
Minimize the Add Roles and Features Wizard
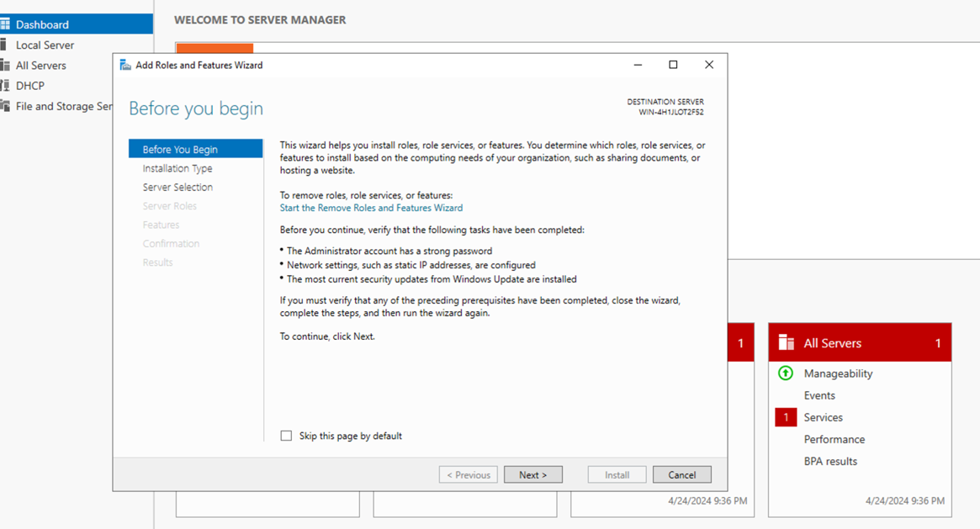(638, 65)
